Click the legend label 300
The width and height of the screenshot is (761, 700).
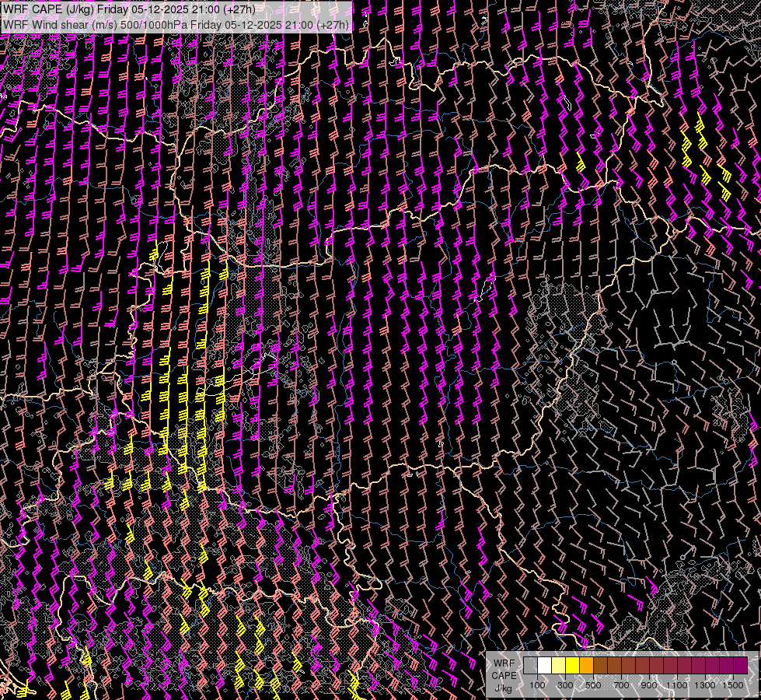[565, 685]
